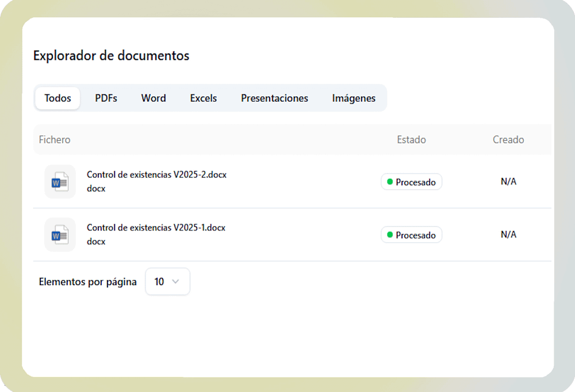Switch to the Imágenes tab

354,98
